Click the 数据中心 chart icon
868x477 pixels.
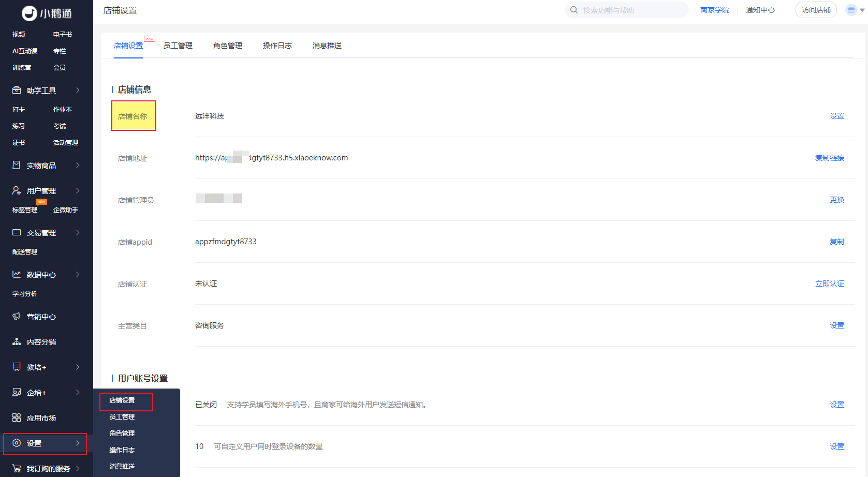click(x=17, y=274)
